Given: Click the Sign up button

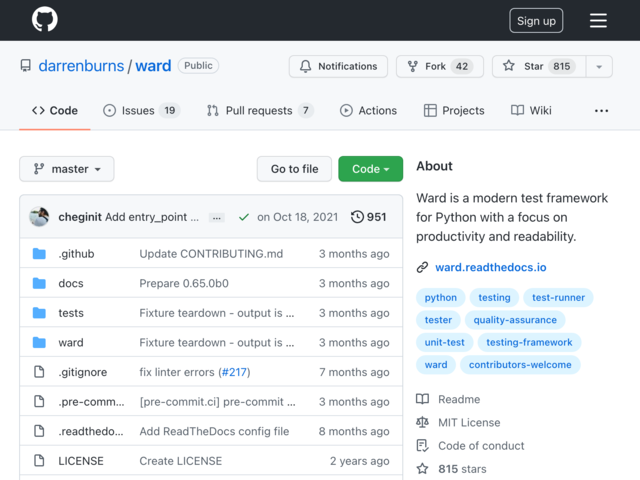Looking at the screenshot, I should point(536,20).
